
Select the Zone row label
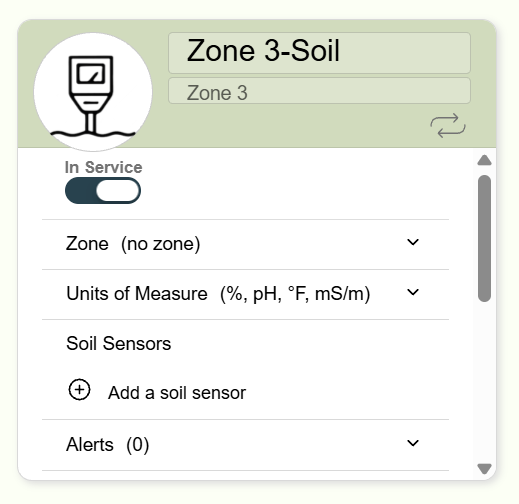point(87,244)
